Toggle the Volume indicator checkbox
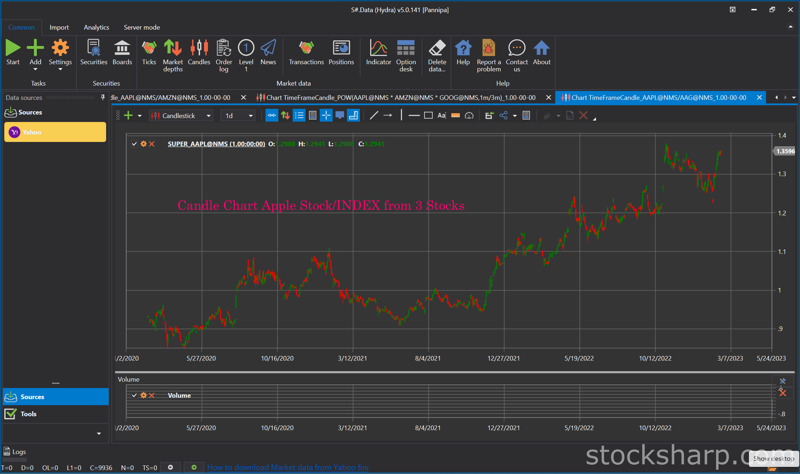The width and height of the screenshot is (800, 474). coord(134,395)
